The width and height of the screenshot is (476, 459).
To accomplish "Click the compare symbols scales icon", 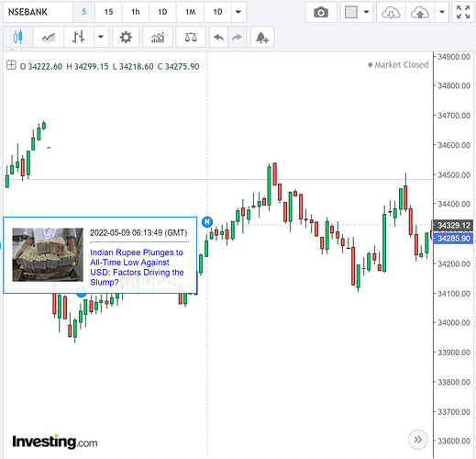I will click(x=191, y=38).
